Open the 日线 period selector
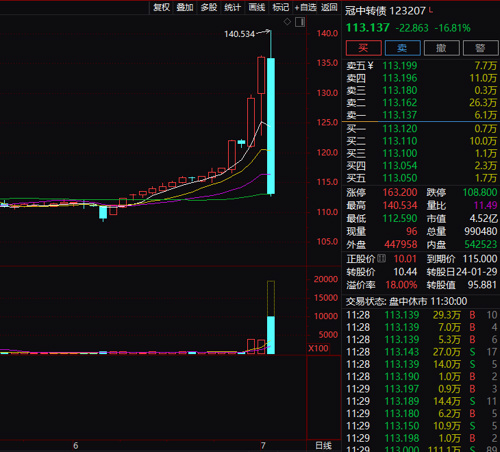This screenshot has height=452, width=500. tap(323, 446)
